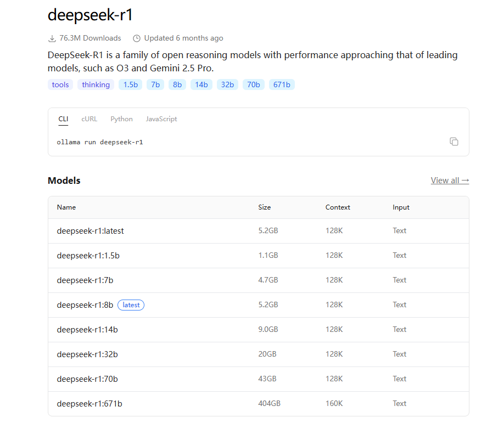Open deepseek-r1:latest model
The width and height of the screenshot is (504, 440).
click(91, 231)
